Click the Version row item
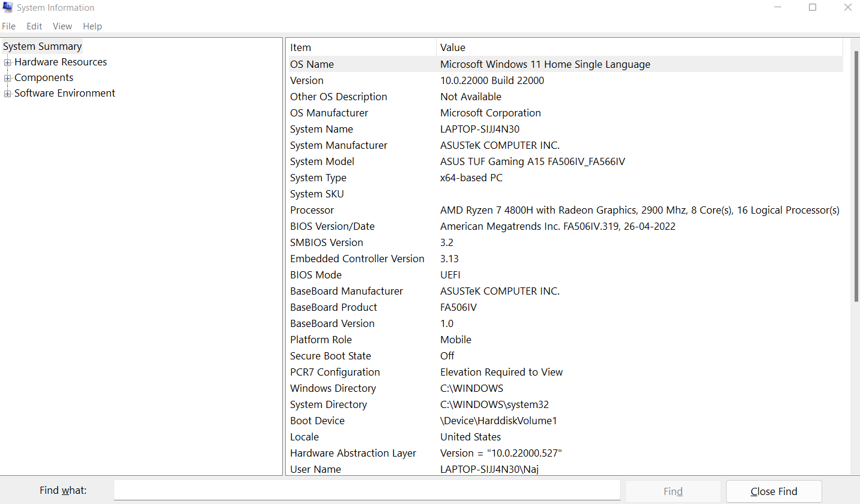Image resolution: width=860 pixels, height=504 pixels. (307, 80)
